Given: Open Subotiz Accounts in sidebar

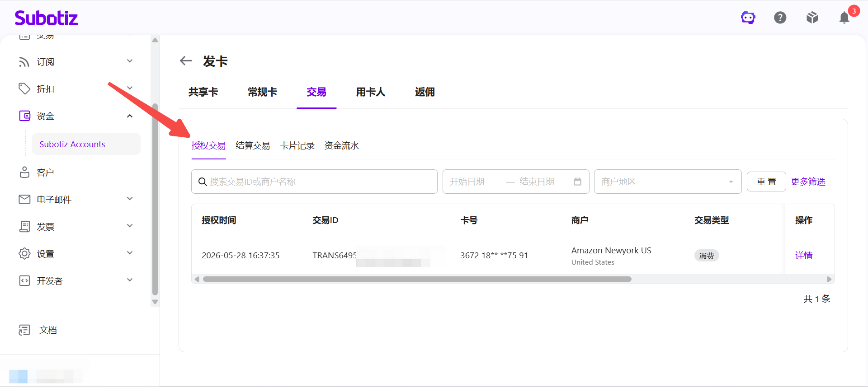Looking at the screenshot, I should (86, 144).
